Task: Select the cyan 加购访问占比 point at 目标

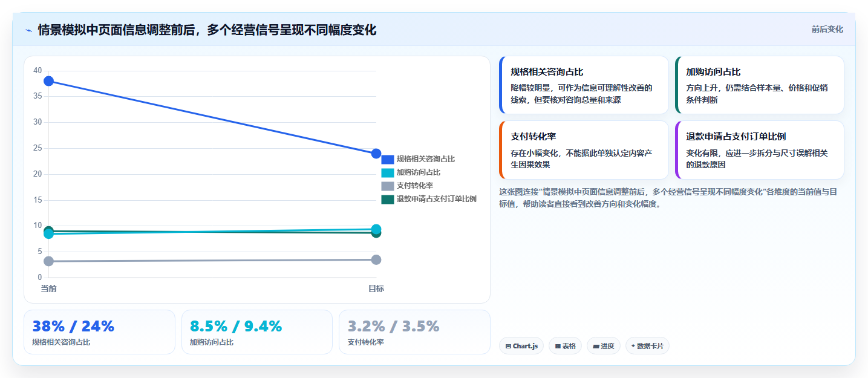Action: click(376, 229)
